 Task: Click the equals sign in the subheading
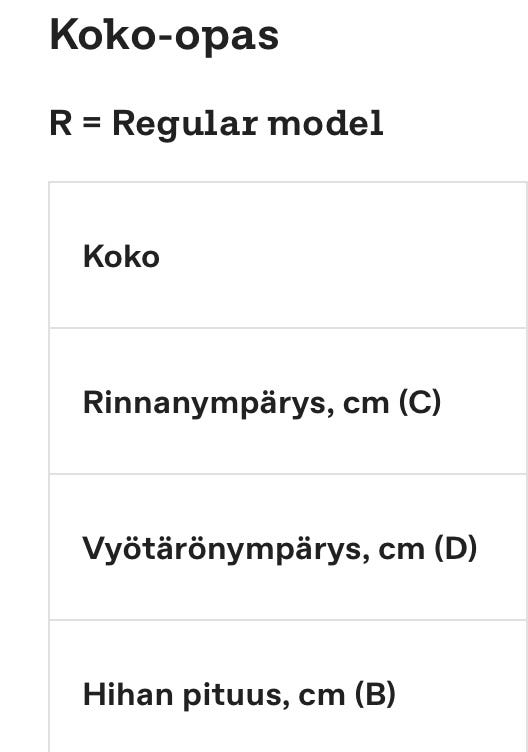[x=92, y=124]
